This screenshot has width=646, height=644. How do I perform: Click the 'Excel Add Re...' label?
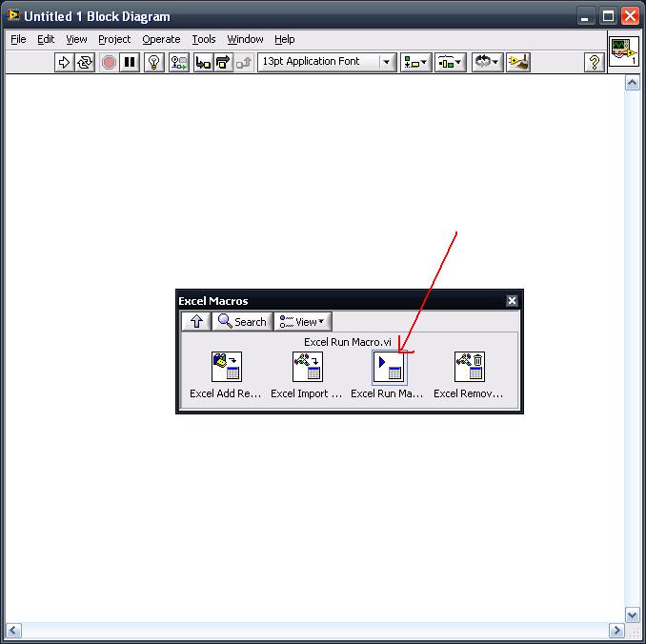pos(226,393)
